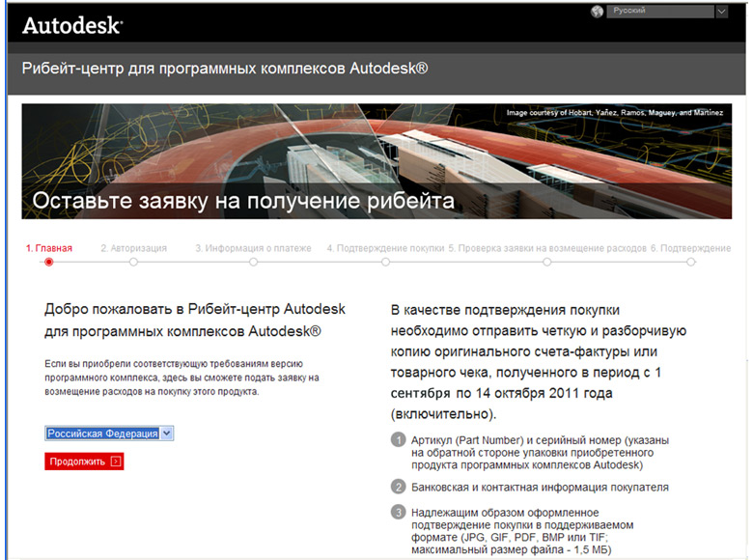753x560 pixels.
Task: Click the number 1 bullet icon beside Артикул
Action: [x=399, y=440]
